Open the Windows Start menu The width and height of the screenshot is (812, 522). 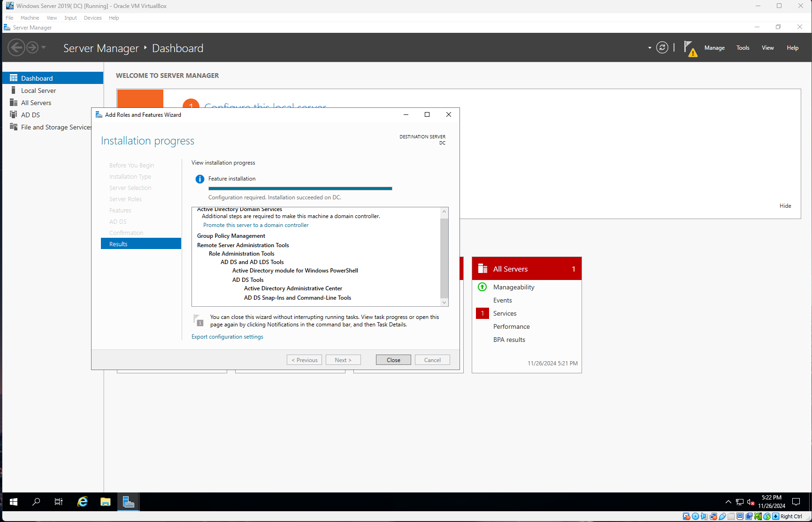14,502
